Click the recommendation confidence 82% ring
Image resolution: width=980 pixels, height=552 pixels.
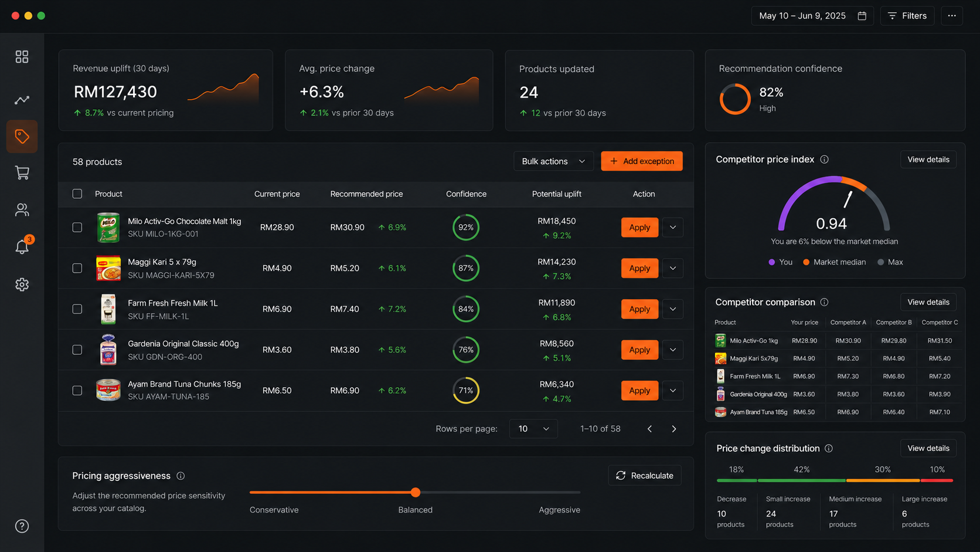(735, 99)
